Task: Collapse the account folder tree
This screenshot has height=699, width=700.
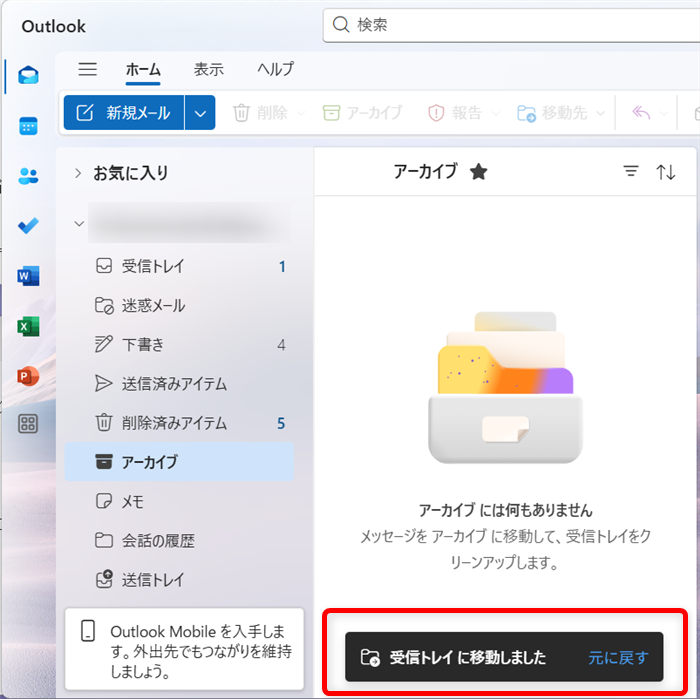Action: [79, 223]
